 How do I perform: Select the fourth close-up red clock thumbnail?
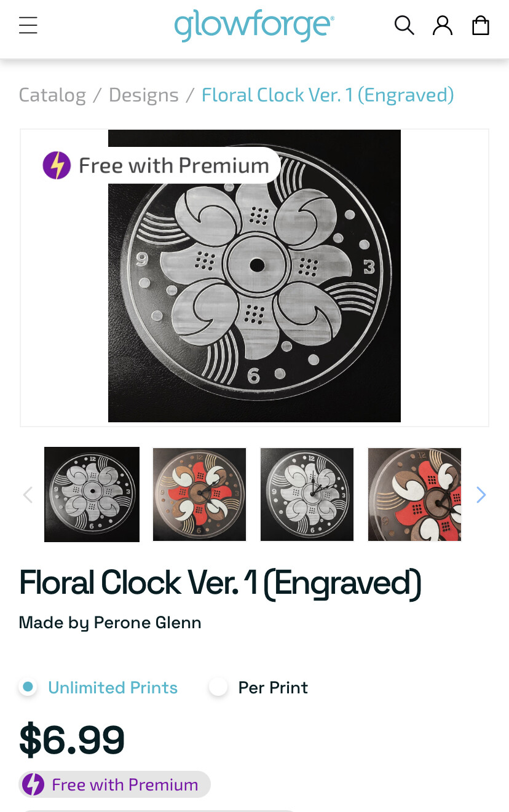[414, 494]
